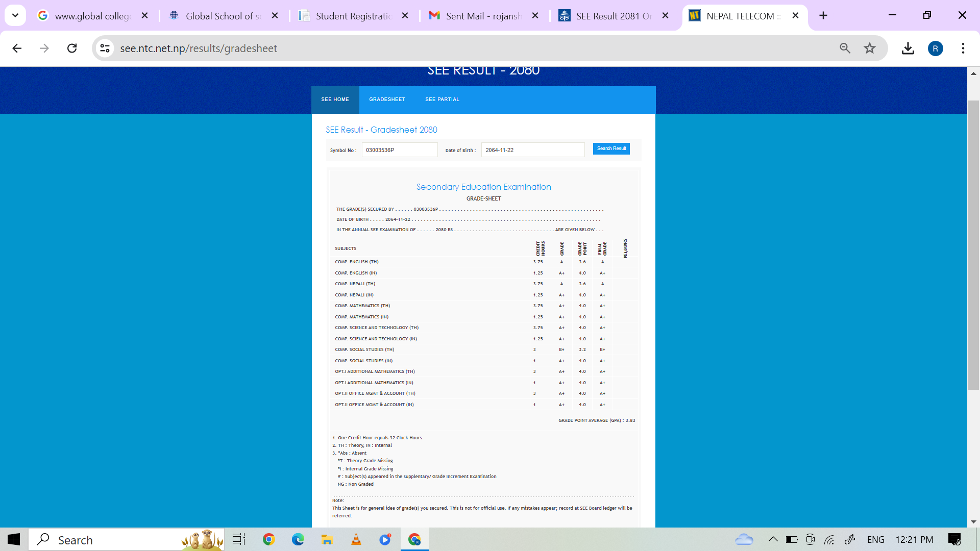Image resolution: width=980 pixels, height=551 pixels.
Task: Click the Search Result button
Action: click(611, 148)
